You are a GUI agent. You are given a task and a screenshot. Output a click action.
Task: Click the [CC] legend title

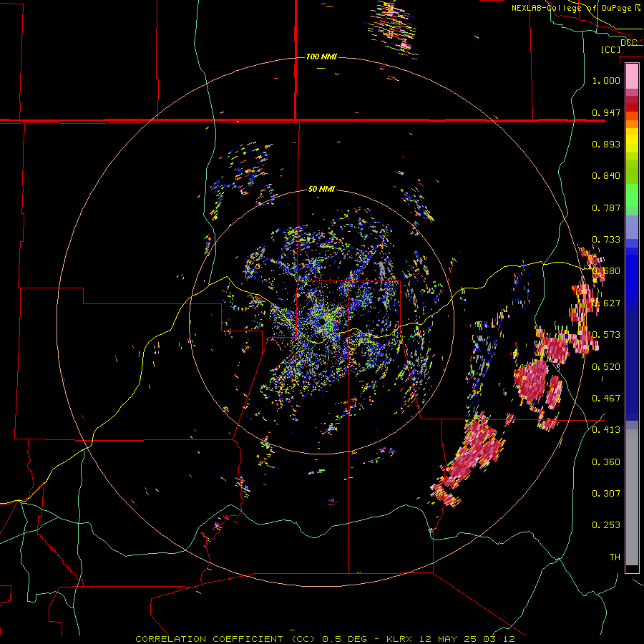[610, 49]
